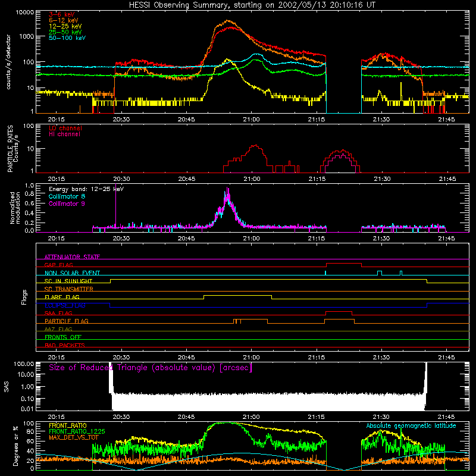This screenshot has height=476, width=476.
Task: Click the 1.0 tick label on the modulation axis
Action: tap(29, 185)
